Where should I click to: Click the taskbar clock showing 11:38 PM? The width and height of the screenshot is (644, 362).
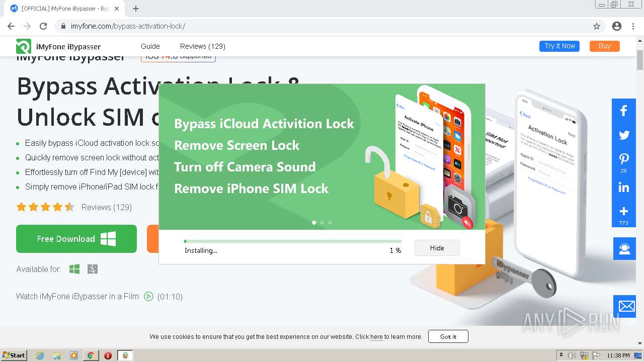(618, 355)
